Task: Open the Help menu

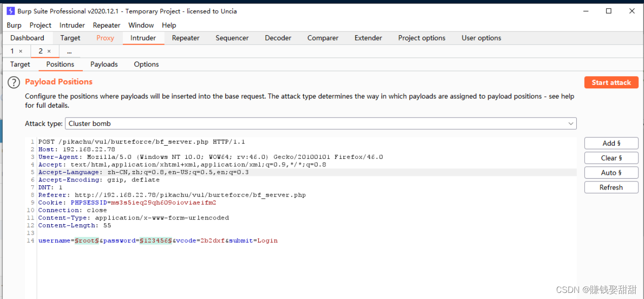Action: coord(169,25)
